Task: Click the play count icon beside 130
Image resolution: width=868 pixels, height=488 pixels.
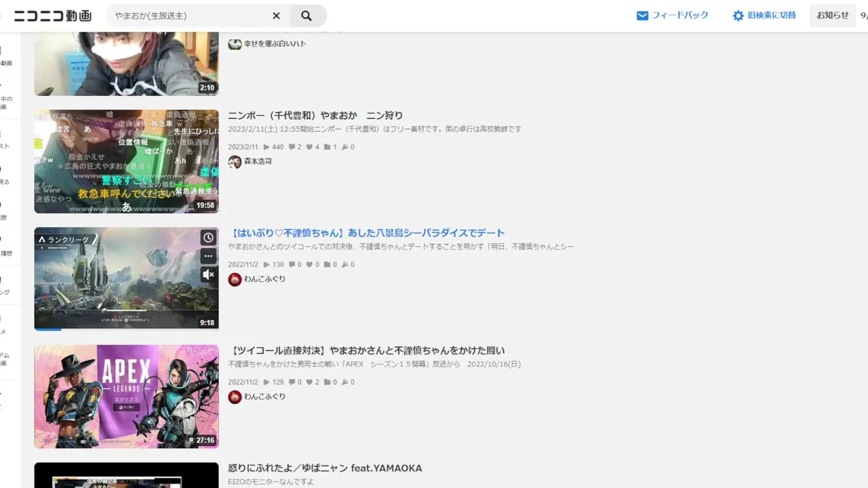Action: 267,265
